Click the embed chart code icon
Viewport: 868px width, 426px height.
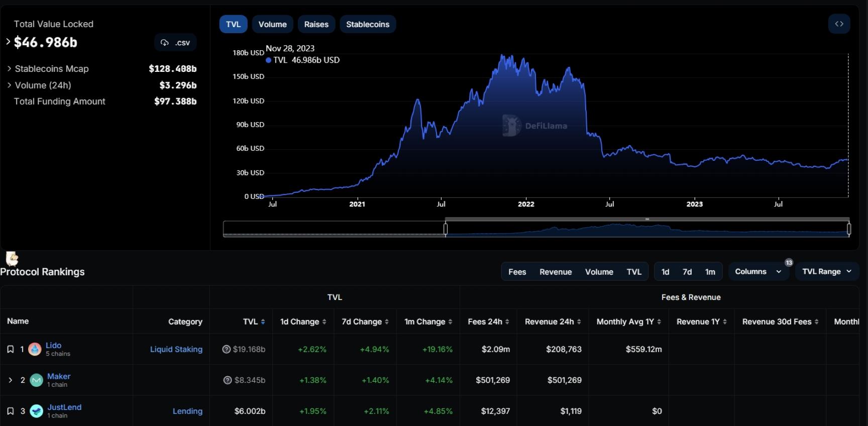tap(839, 24)
